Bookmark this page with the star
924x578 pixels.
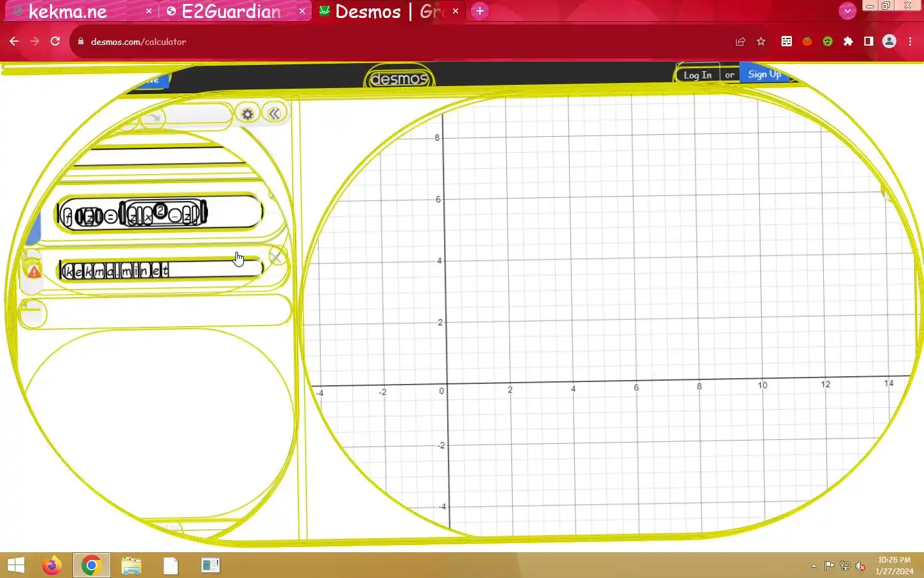[761, 42]
